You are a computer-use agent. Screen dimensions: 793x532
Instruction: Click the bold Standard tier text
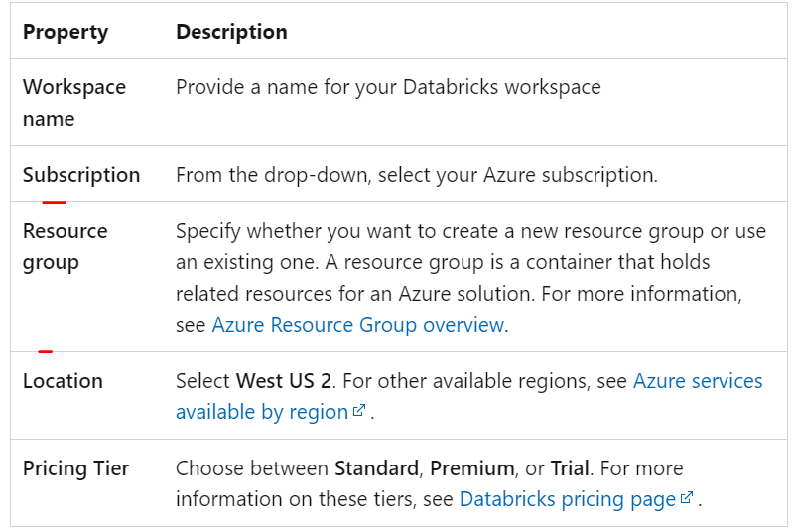click(374, 468)
